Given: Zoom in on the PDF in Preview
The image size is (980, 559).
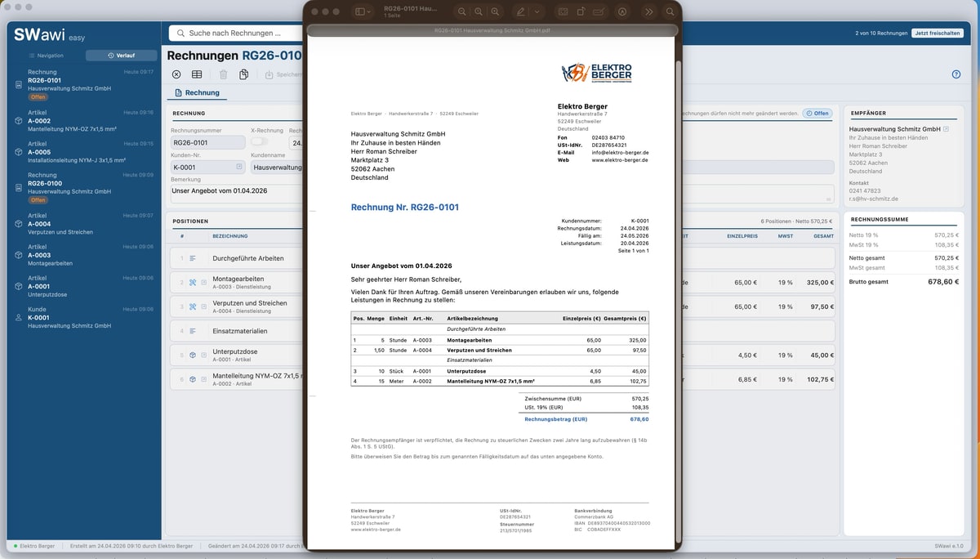Looking at the screenshot, I should (x=494, y=12).
